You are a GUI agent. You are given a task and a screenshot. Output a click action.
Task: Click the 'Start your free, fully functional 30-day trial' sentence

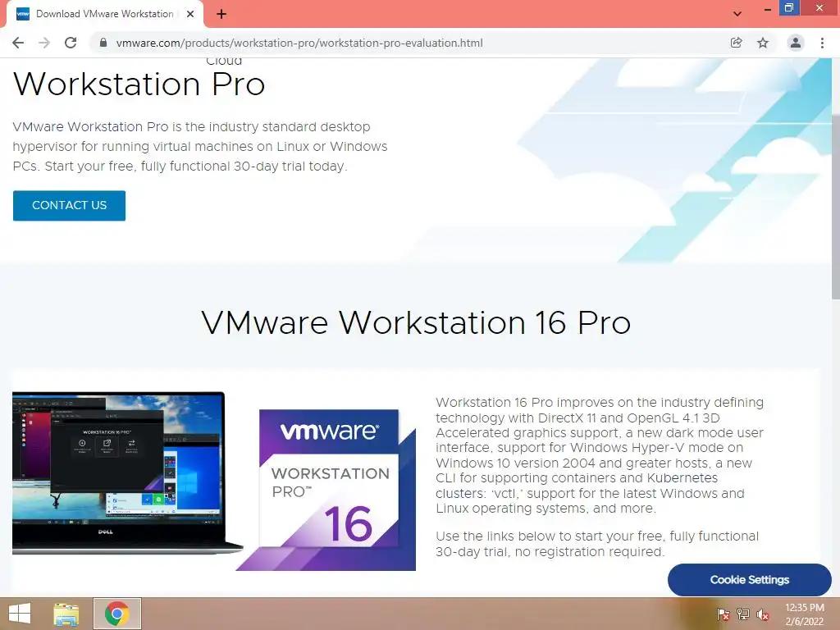pyautogui.click(x=196, y=166)
